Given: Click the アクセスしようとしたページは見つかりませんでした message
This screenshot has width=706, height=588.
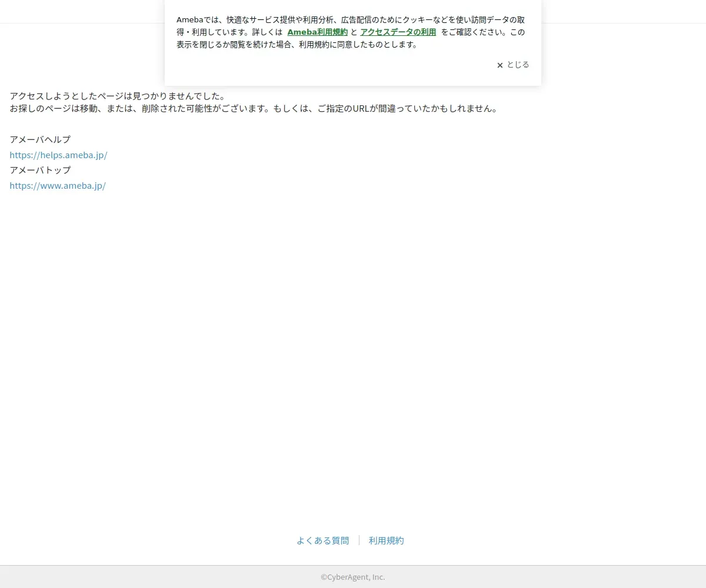Looking at the screenshot, I should 118,96.
